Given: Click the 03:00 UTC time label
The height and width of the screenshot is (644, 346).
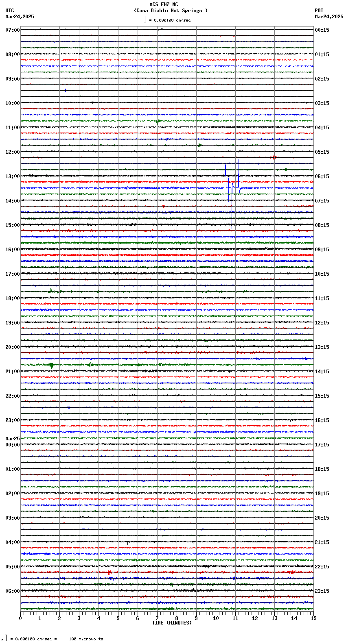Looking at the screenshot, I should pyautogui.click(x=13, y=518).
